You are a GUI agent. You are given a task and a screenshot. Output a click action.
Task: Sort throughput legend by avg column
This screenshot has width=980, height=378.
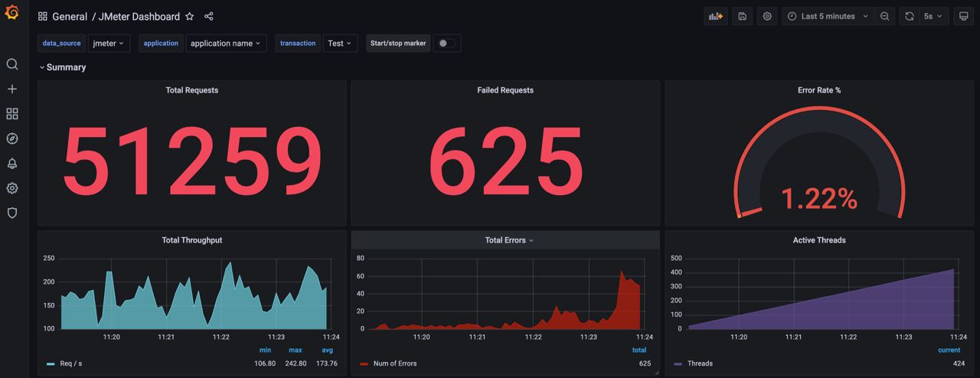328,350
